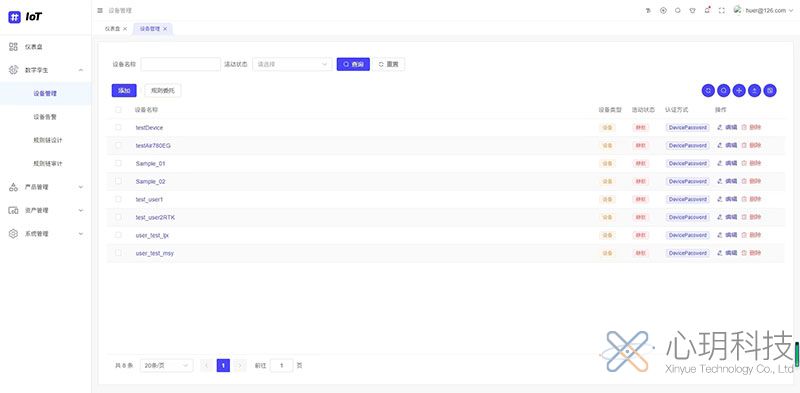Check the testDevice row checkbox
The height and width of the screenshot is (393, 800).
click(118, 127)
